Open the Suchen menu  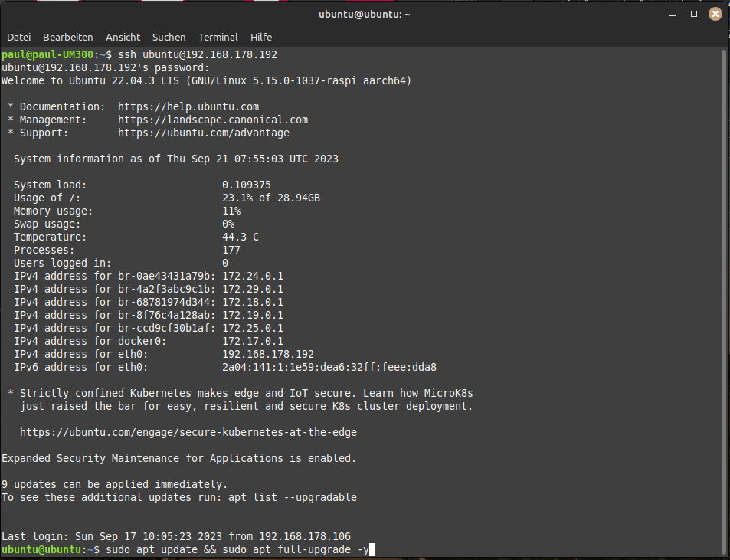169,37
